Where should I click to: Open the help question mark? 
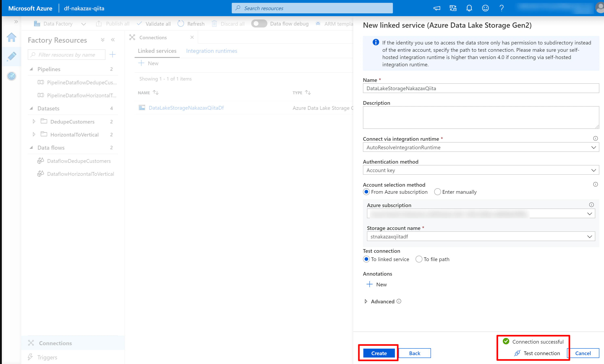[x=502, y=8]
